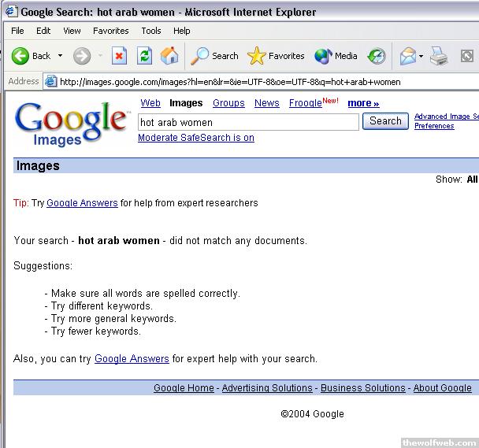
Task: Click inside the Google search text box
Action: [247, 122]
